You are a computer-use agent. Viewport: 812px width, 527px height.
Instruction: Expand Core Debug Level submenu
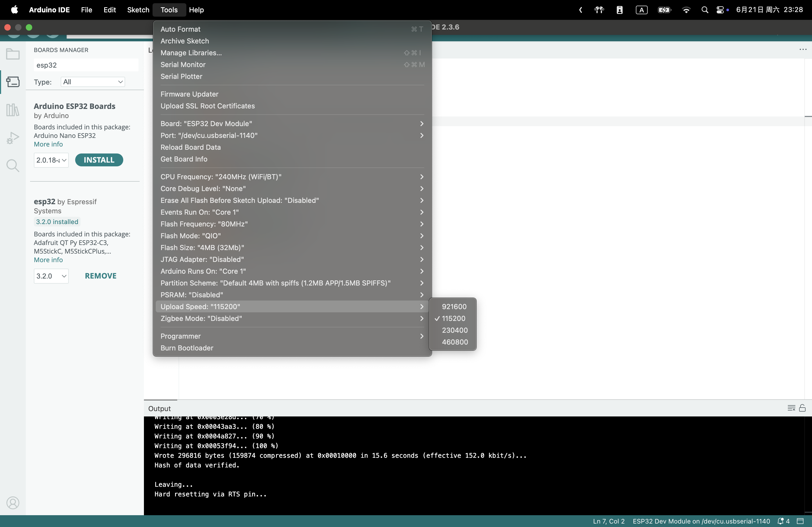pyautogui.click(x=292, y=189)
